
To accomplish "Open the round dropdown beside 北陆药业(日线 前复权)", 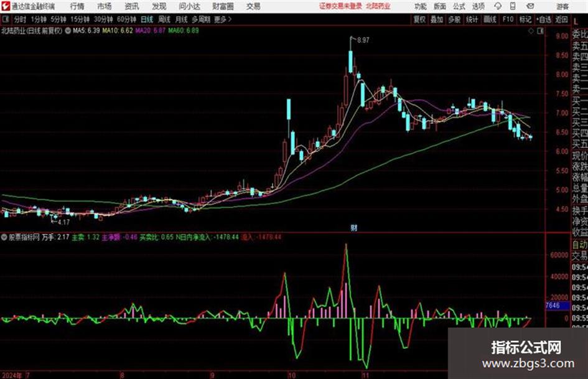I will point(68,30).
